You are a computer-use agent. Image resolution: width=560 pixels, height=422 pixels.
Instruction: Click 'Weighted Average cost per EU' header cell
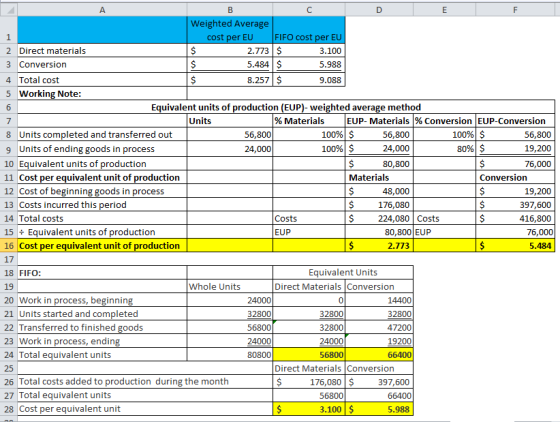point(230,30)
